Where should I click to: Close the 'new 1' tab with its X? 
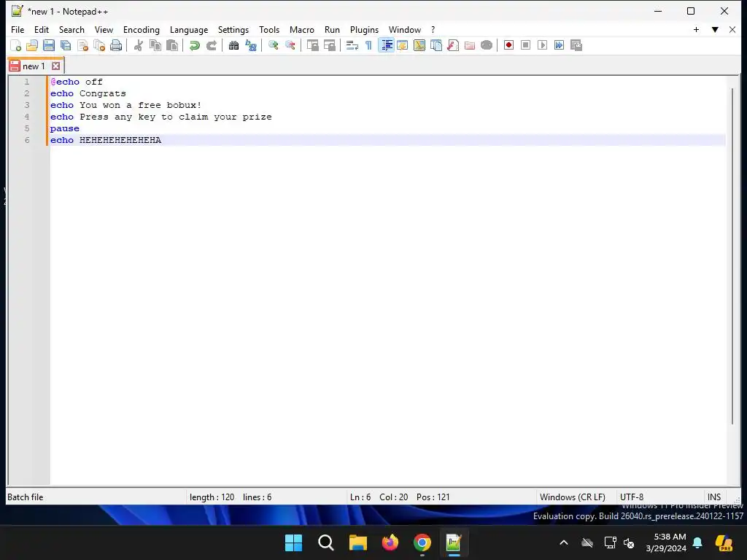[55, 66]
